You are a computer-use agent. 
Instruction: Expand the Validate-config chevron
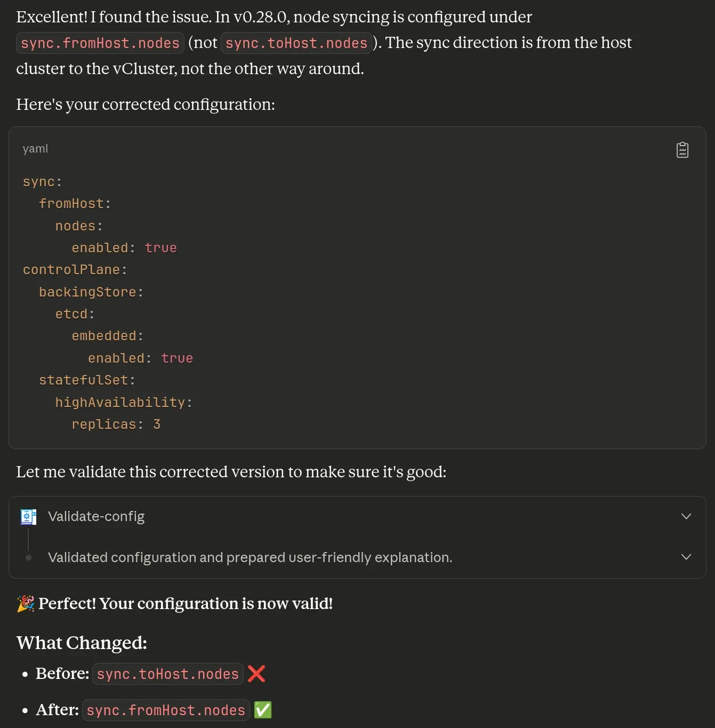click(x=686, y=516)
